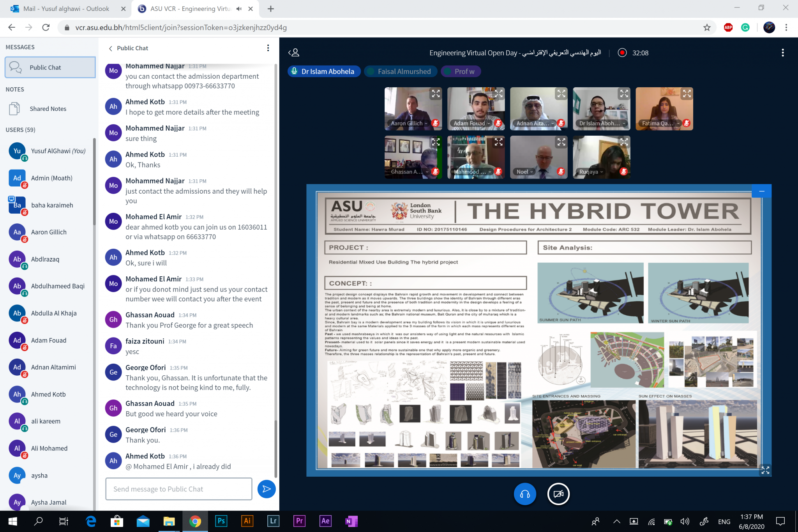Open Ghassan A webcam name dropdown

pos(409,171)
